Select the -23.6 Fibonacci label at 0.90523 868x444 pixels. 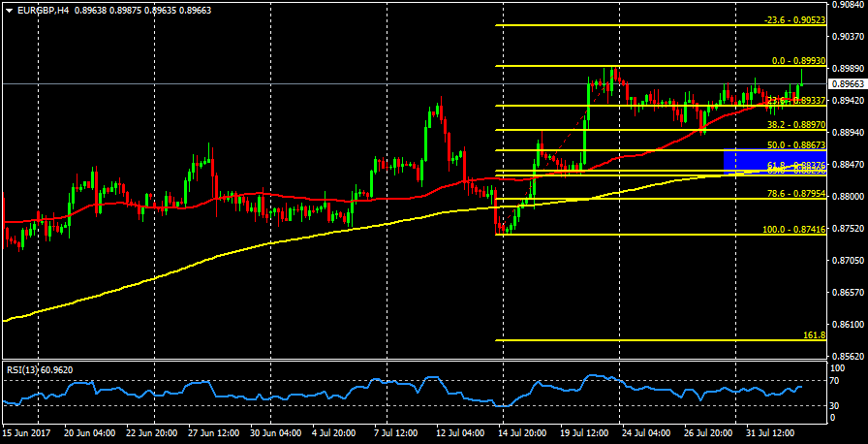pos(794,19)
